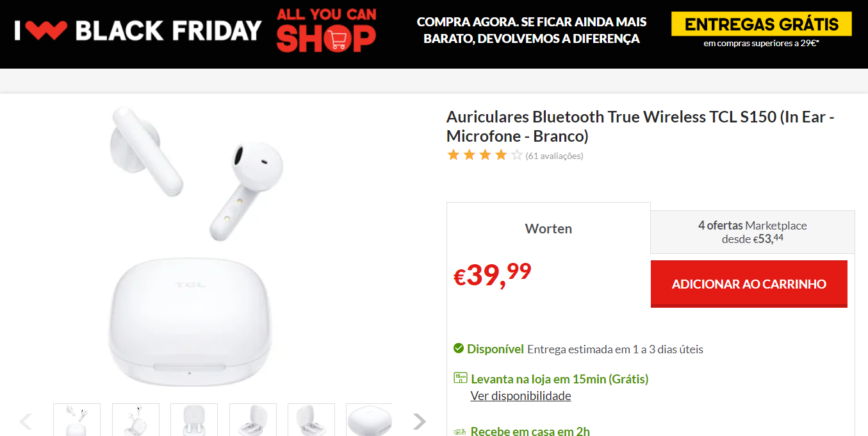Select the third product thumbnail
Viewport: 868px width, 436px height.
(194, 420)
